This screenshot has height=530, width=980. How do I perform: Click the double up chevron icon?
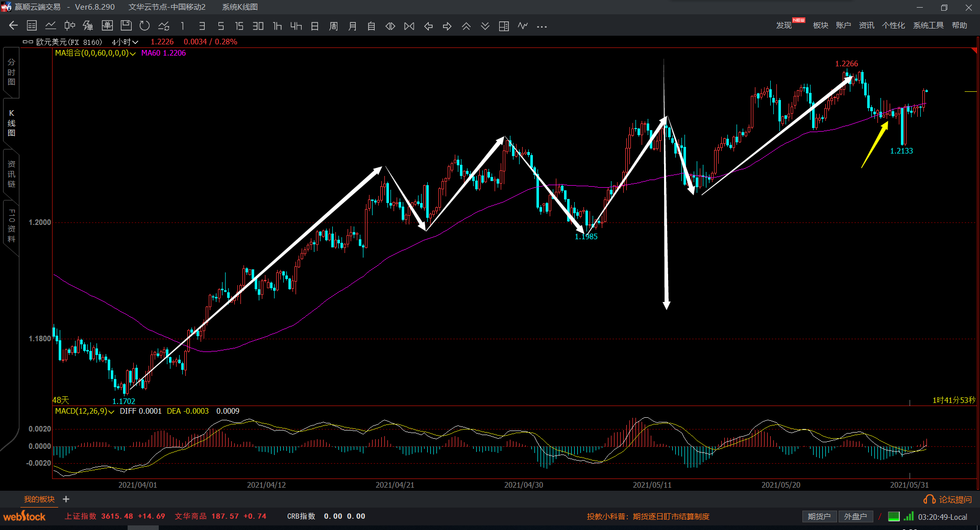pyautogui.click(x=466, y=26)
